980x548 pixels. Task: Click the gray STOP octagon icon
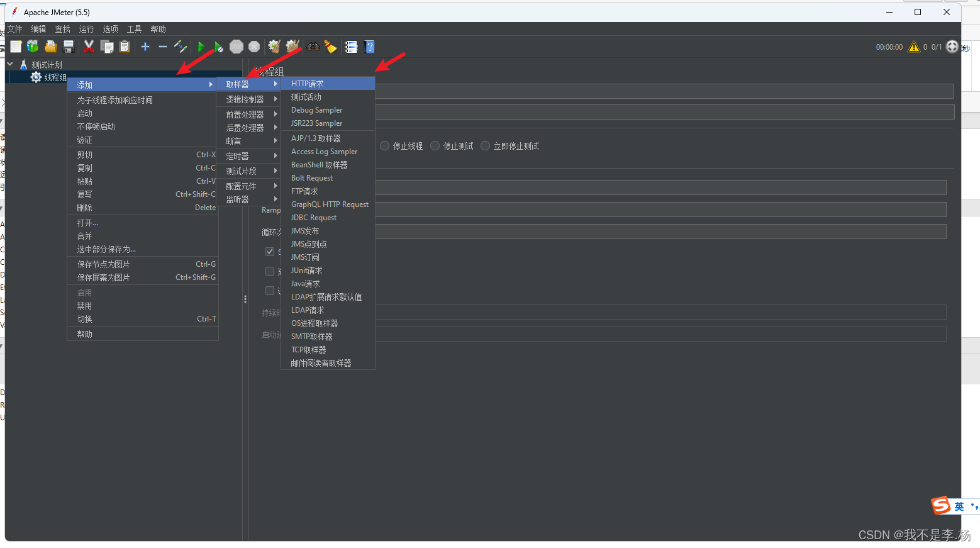237,47
